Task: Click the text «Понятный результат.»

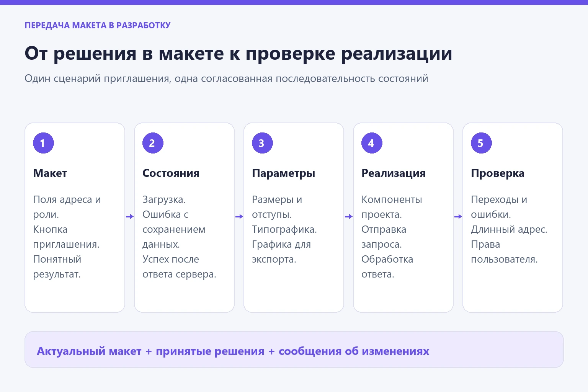Action: click(x=57, y=267)
